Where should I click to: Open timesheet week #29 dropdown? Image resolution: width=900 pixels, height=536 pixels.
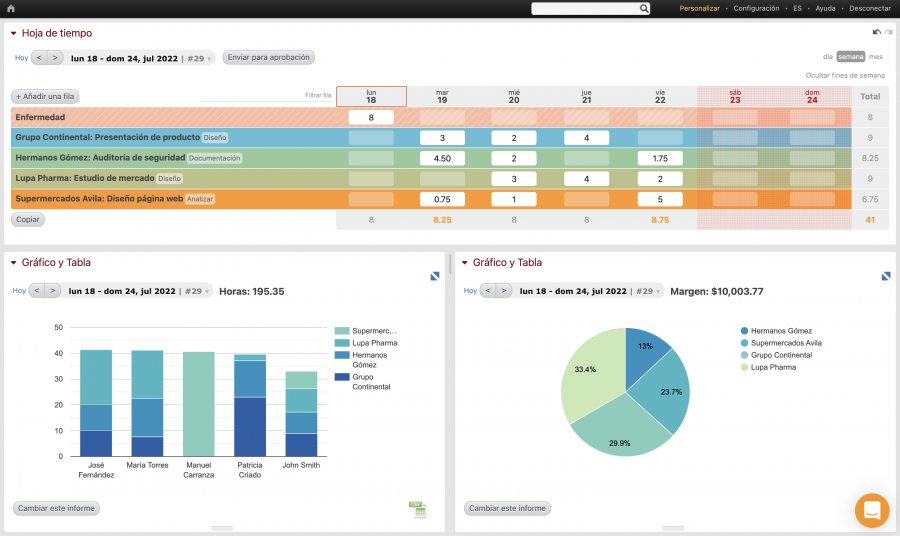click(199, 58)
